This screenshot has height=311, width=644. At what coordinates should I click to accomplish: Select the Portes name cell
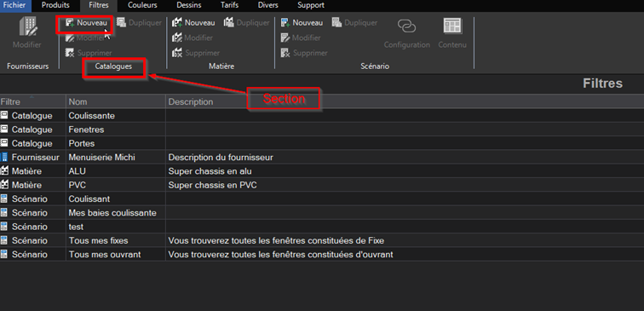pos(116,143)
